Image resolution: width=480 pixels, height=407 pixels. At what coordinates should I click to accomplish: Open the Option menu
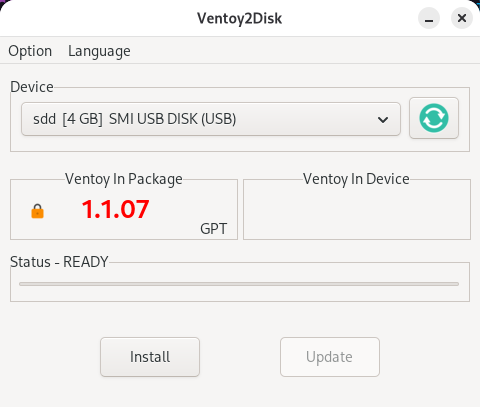click(30, 51)
